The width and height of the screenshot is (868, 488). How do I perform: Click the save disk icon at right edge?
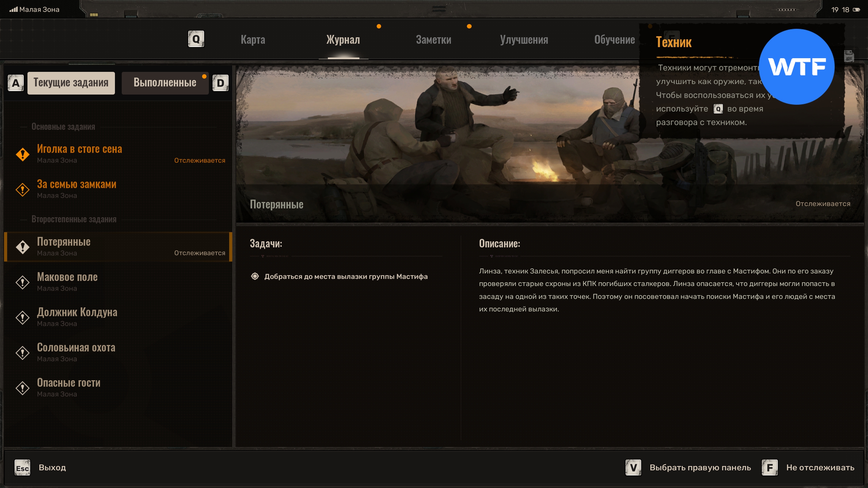(849, 56)
